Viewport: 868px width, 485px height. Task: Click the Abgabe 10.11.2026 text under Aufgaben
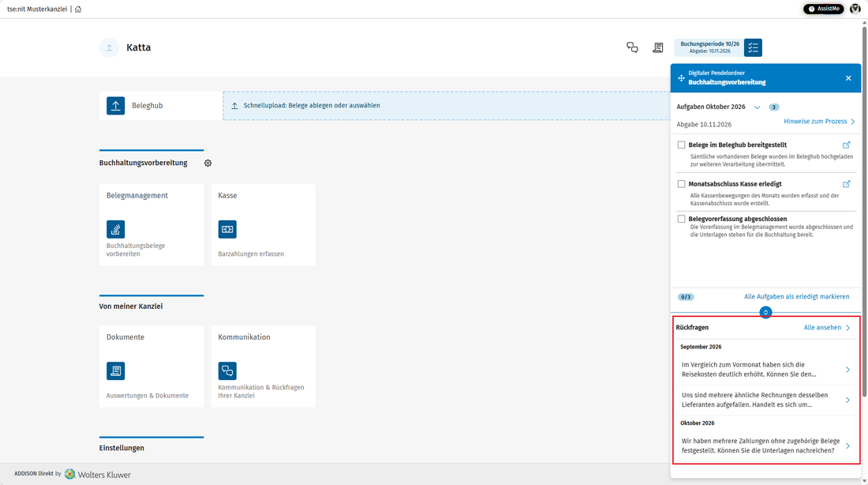(x=704, y=125)
